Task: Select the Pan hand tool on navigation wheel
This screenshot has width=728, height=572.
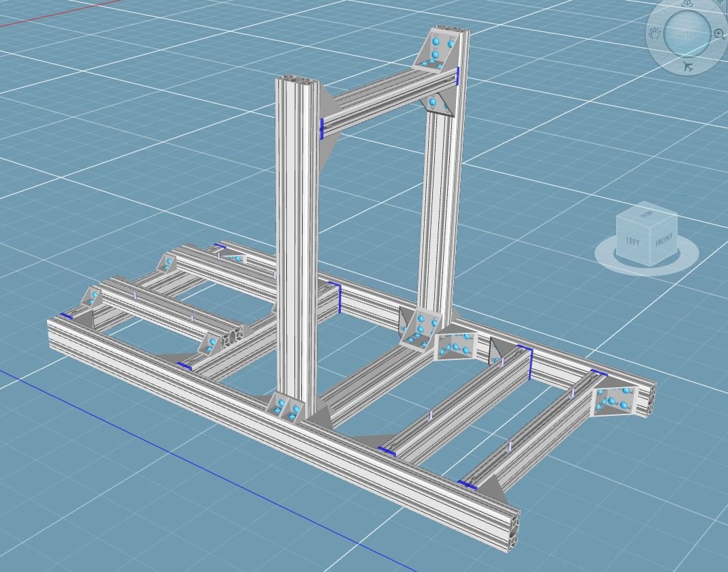Action: coord(655,33)
